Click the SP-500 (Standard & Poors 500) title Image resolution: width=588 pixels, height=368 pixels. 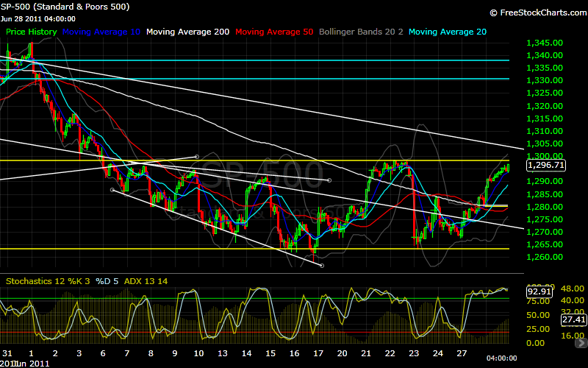click(65, 7)
